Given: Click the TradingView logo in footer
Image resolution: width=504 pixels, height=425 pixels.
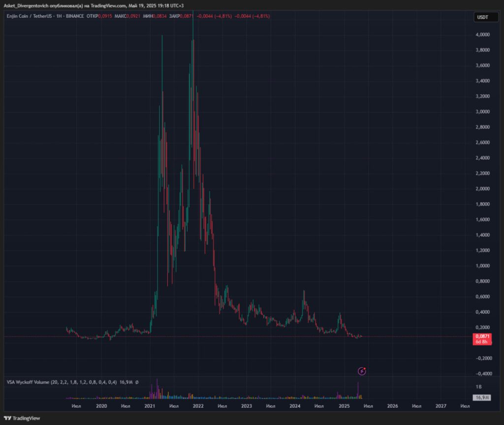Looking at the screenshot, I should point(23,418).
